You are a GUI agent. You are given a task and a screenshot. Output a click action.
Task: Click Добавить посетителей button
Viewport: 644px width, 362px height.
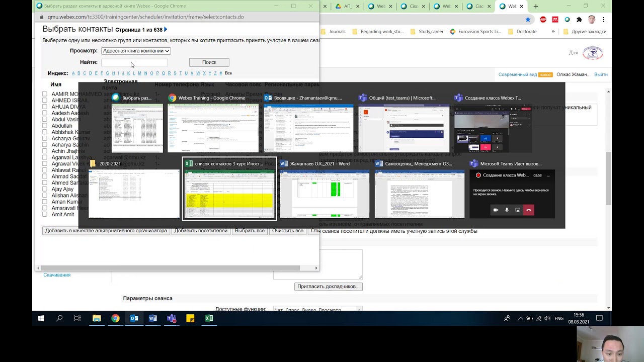(201, 231)
